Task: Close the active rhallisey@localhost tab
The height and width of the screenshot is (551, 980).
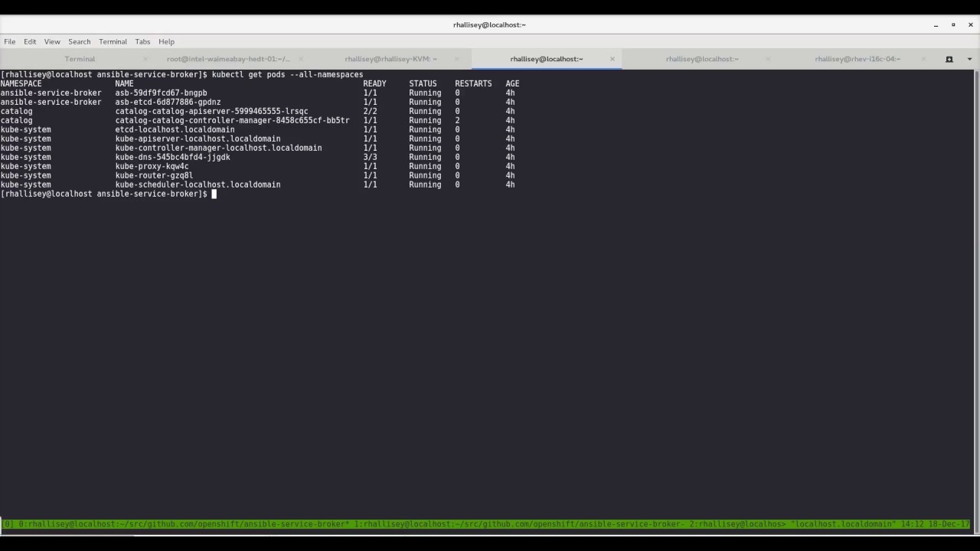Action: click(612, 59)
